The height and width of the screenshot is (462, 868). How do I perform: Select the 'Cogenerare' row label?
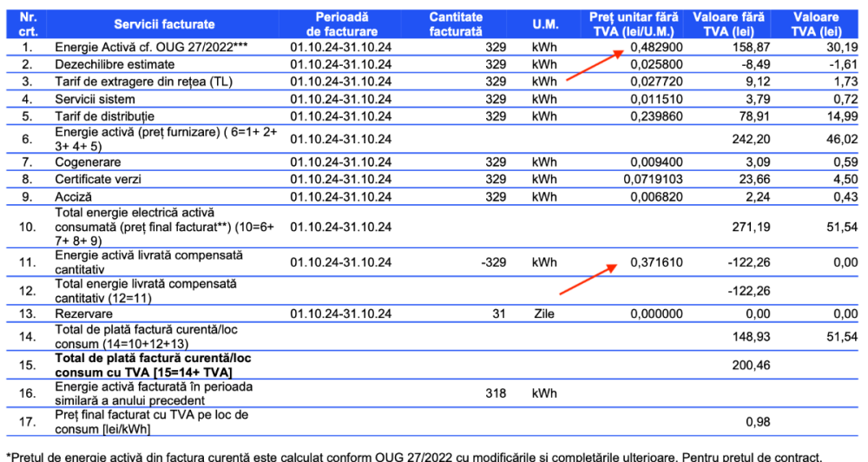[x=89, y=162]
